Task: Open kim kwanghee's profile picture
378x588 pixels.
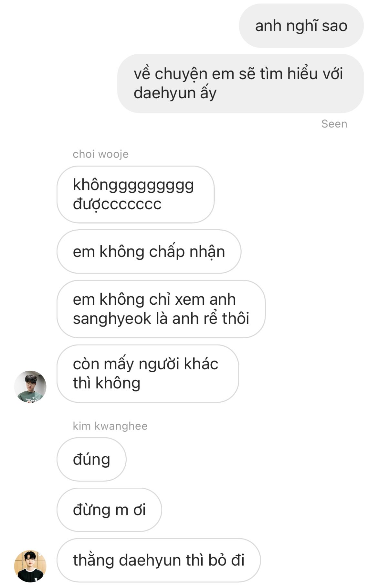Action: [30, 566]
